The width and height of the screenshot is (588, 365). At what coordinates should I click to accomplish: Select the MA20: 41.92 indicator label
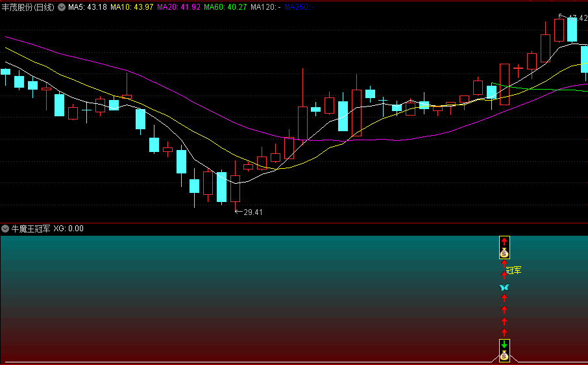(179, 7)
